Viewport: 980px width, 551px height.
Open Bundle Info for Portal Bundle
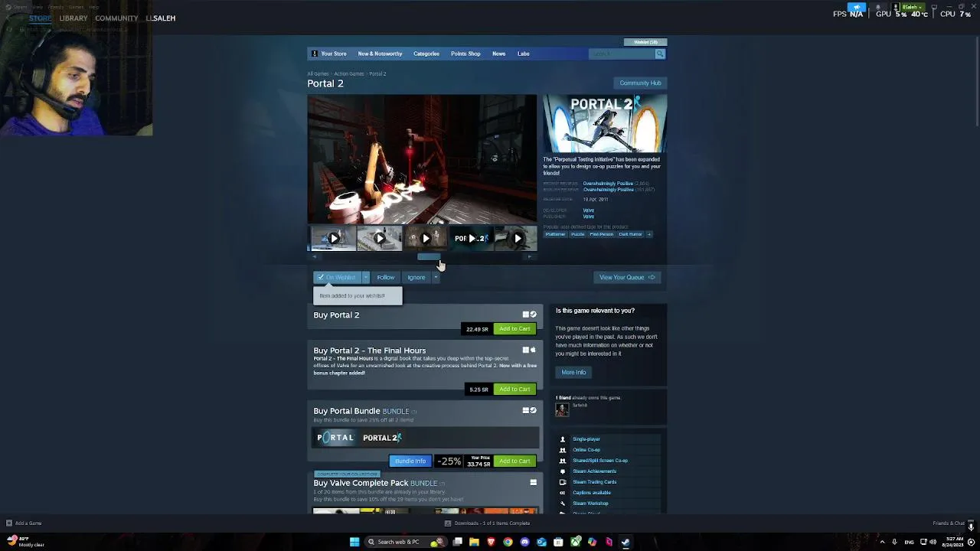click(x=410, y=461)
